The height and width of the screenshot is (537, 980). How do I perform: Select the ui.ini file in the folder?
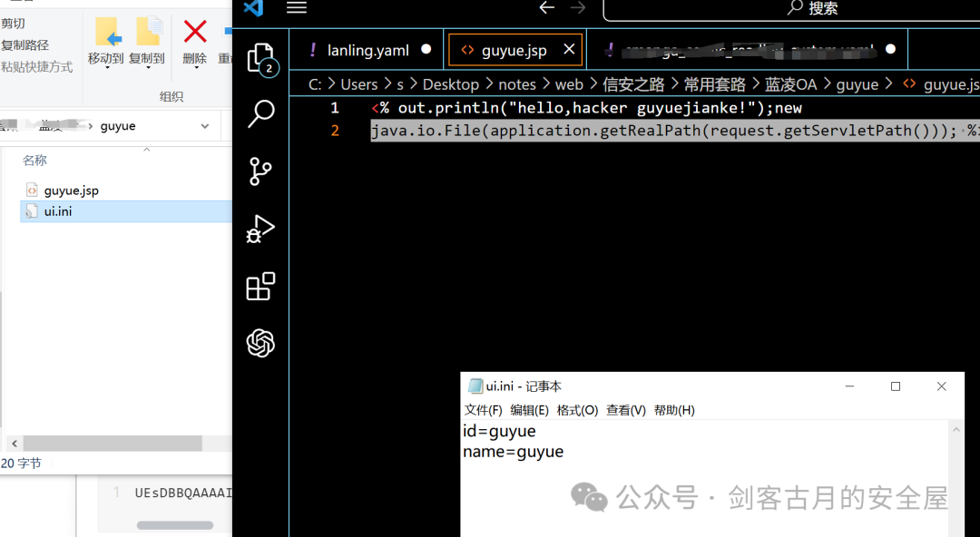pos(58,211)
